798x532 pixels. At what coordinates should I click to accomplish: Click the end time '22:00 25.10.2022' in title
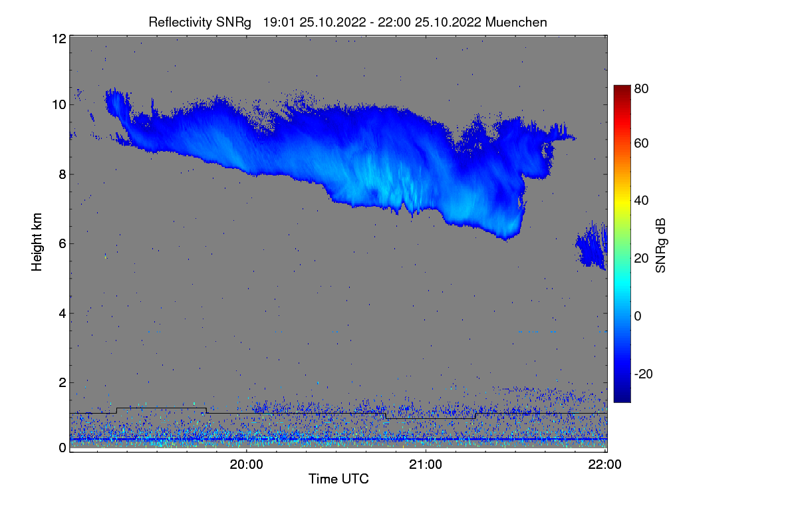tap(430, 22)
